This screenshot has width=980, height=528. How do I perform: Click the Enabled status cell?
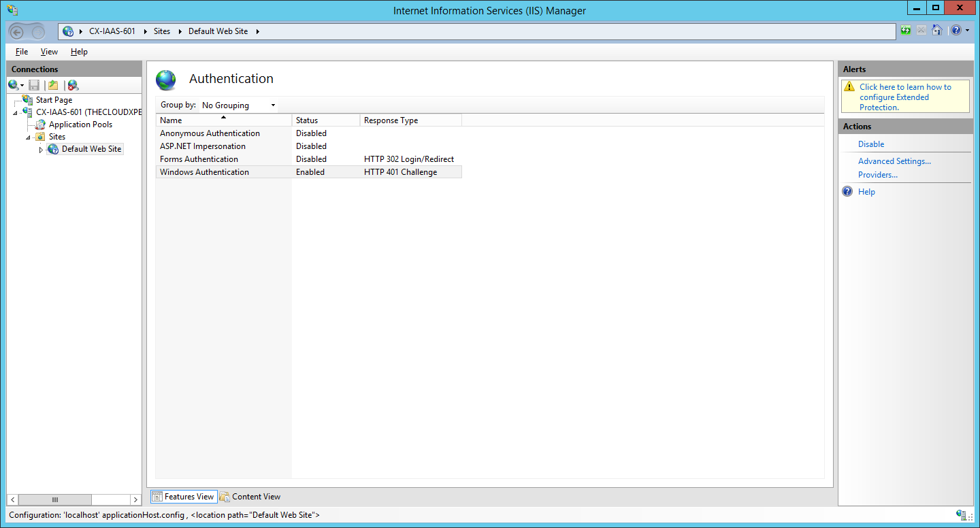coord(310,172)
